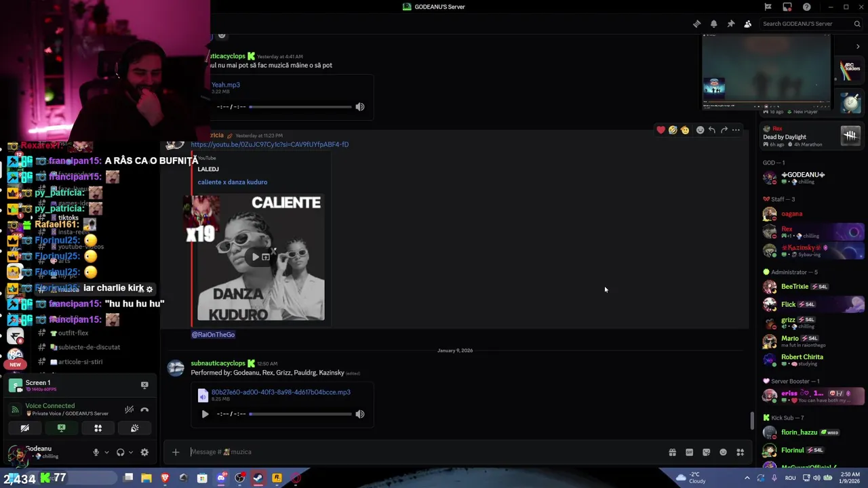Mute the Yeah.mp3 audio volume icon

[x=360, y=106]
